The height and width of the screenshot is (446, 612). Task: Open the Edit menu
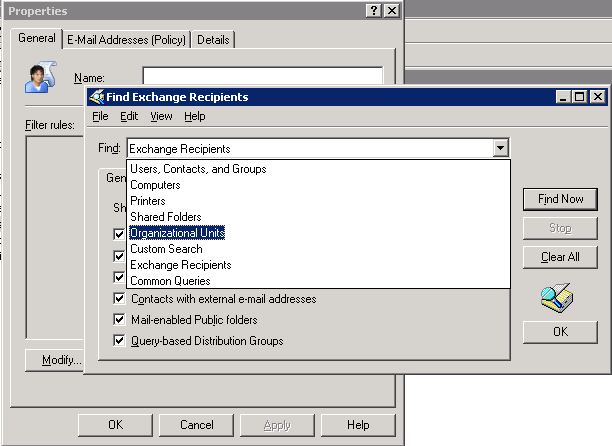coord(129,116)
